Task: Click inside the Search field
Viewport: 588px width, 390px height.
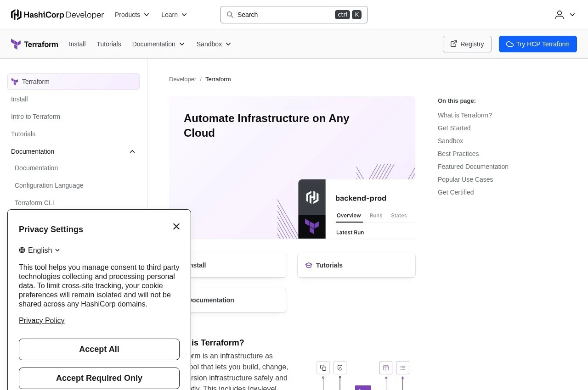Action: 294,15
